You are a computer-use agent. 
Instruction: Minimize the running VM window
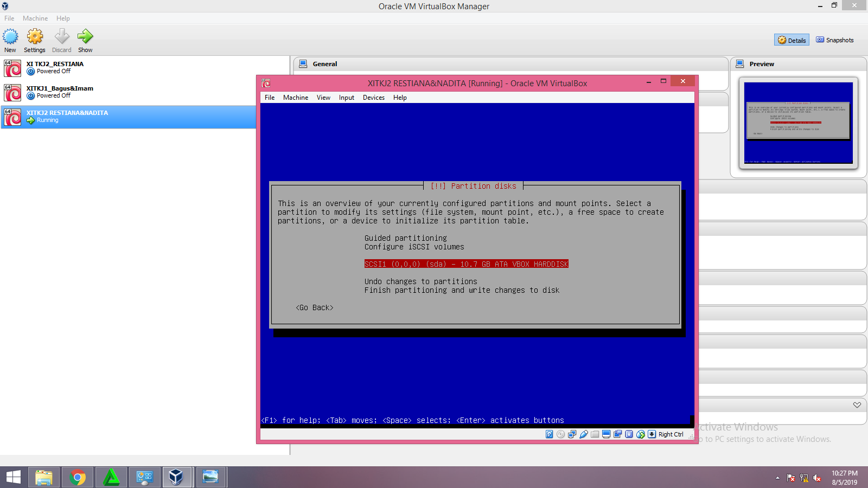[649, 82]
